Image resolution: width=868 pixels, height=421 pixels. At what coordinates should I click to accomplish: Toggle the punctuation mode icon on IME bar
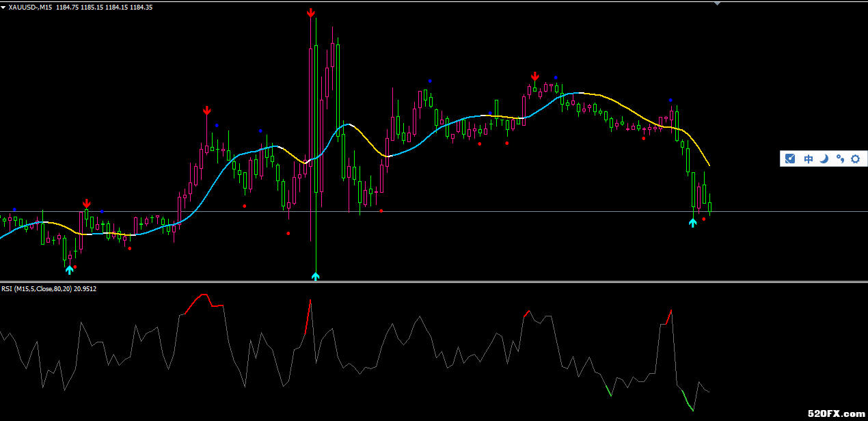840,159
